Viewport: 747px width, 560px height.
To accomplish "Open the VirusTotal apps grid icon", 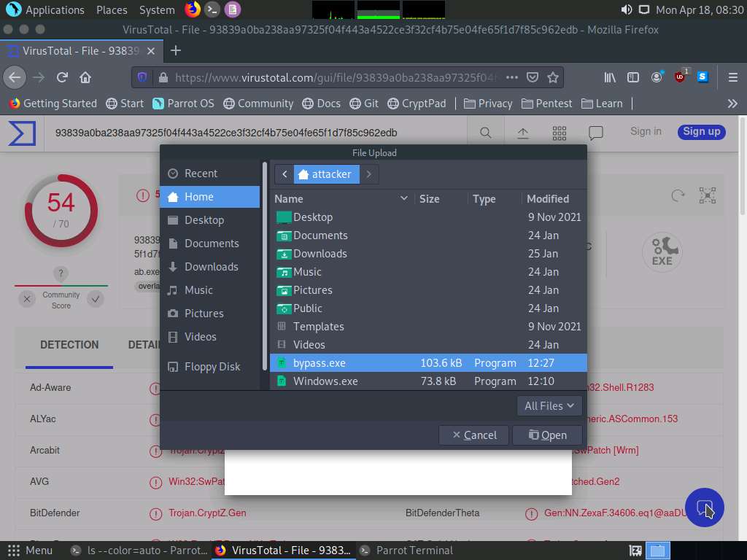I will pyautogui.click(x=560, y=133).
